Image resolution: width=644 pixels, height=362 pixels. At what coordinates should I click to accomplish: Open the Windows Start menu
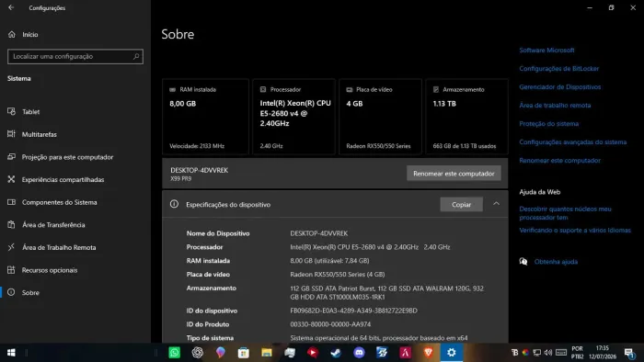click(11, 353)
